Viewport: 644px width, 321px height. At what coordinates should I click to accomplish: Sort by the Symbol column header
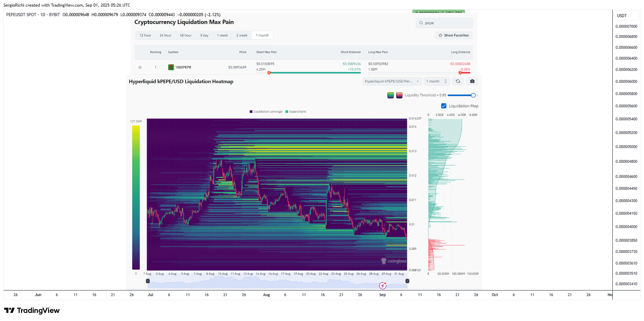pos(173,52)
